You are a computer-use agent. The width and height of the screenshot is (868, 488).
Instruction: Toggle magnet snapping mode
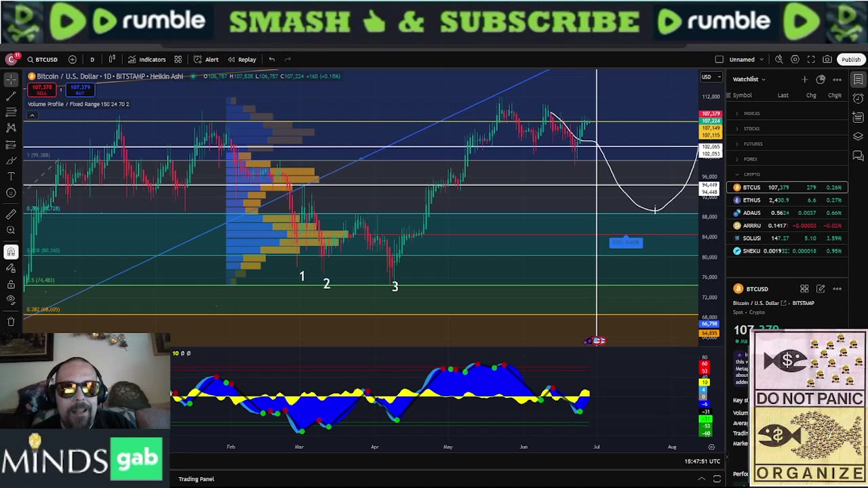11,252
